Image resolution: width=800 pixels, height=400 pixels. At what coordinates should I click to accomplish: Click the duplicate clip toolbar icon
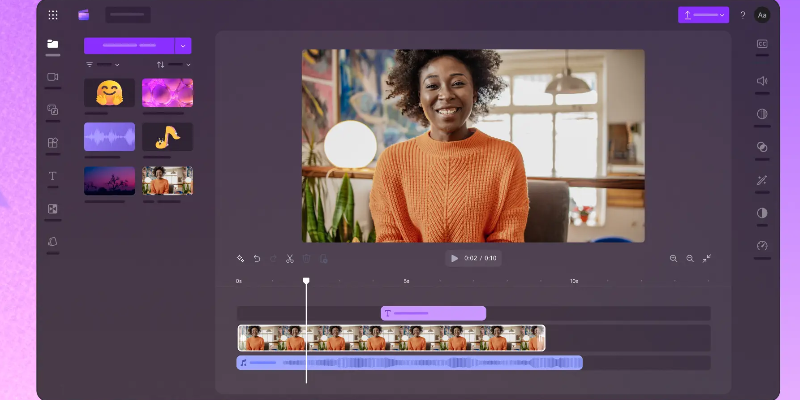click(x=323, y=259)
